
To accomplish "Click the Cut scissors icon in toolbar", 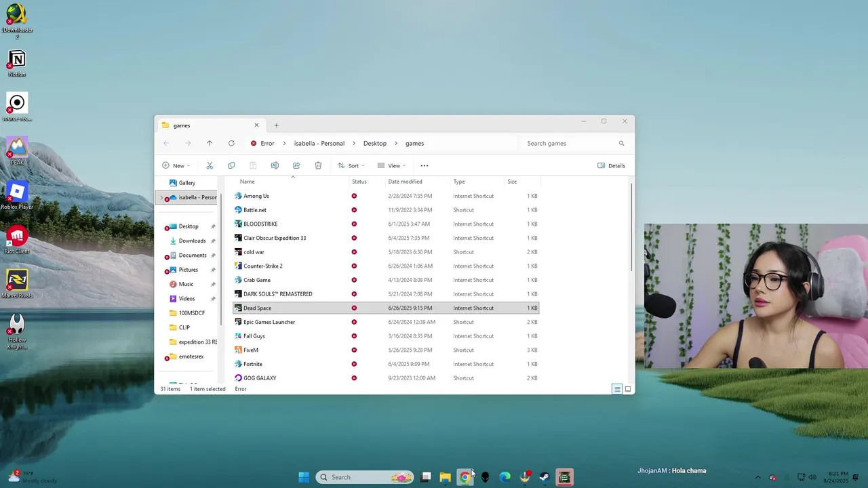I will click(x=210, y=165).
